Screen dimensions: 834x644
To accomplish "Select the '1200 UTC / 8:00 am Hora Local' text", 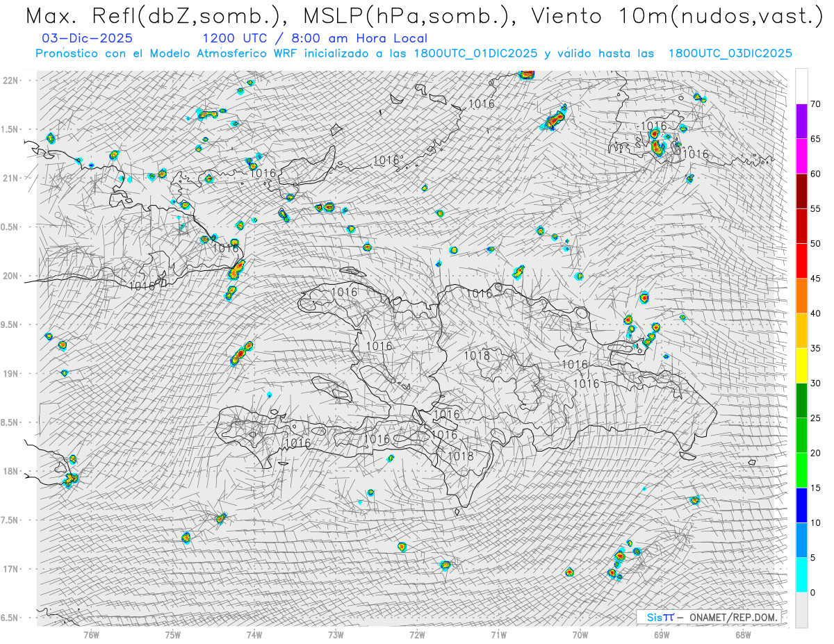I will click(315, 38).
